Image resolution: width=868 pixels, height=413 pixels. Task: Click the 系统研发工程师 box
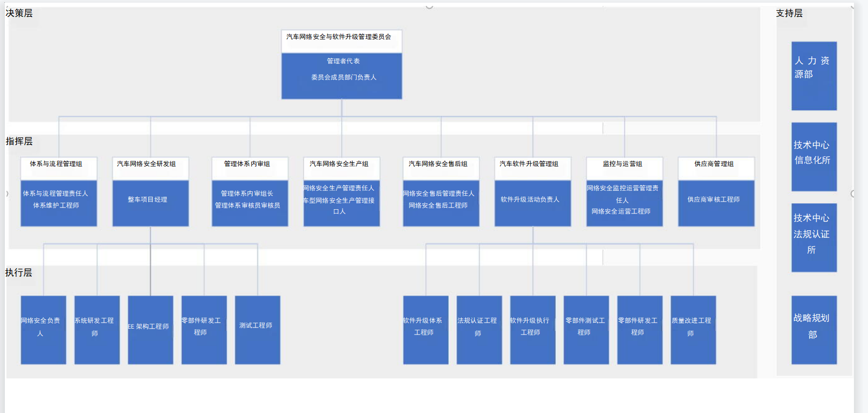point(97,330)
